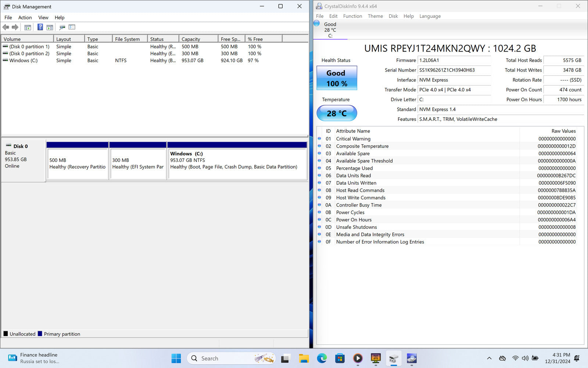Click the Serial Number field value

(454, 70)
